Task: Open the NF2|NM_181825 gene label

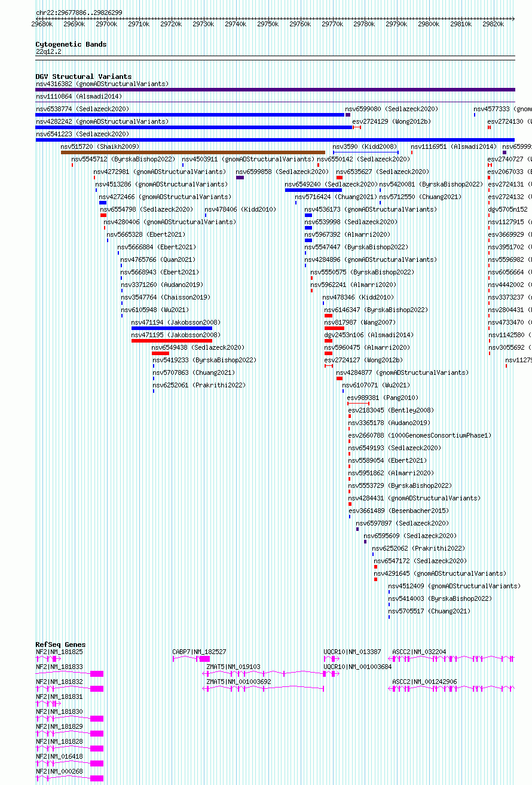Action: (59, 652)
